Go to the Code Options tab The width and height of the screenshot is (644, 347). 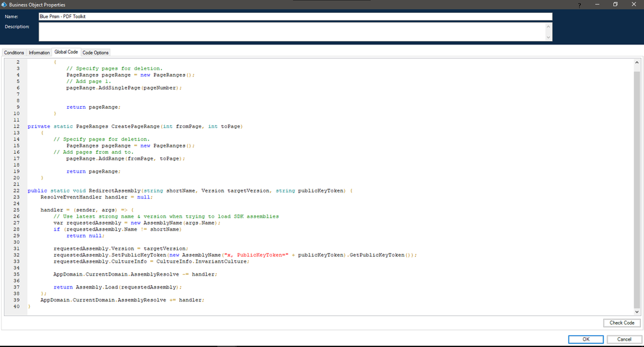95,52
